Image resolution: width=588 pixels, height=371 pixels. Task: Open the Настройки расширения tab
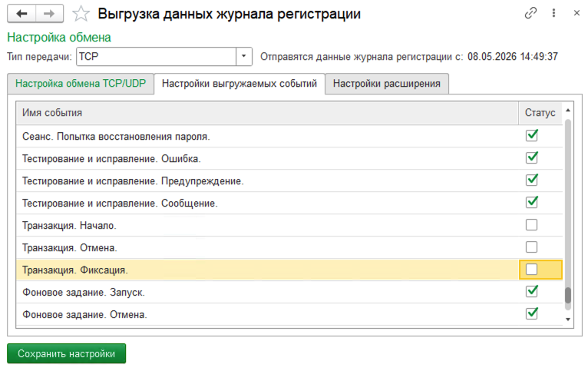387,83
